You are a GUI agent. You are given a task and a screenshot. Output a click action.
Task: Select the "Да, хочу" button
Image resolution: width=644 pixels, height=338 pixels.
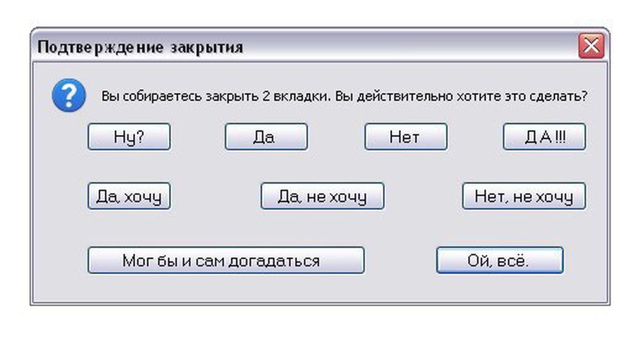129,197
